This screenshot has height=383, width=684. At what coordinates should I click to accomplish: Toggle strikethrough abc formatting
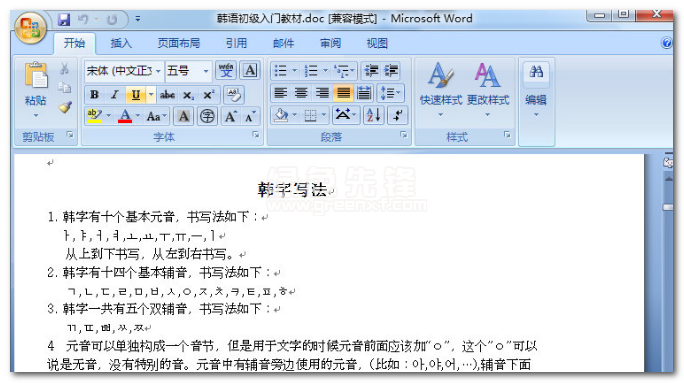coord(167,94)
